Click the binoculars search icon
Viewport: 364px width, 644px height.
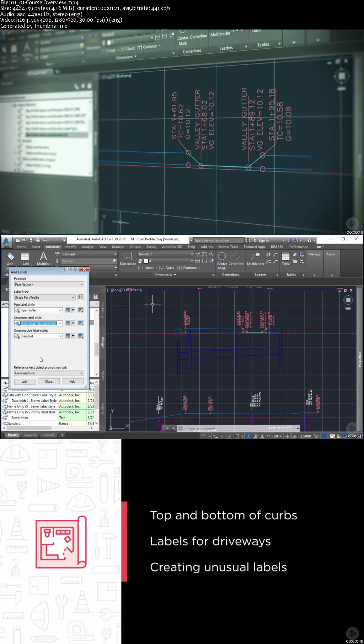pos(248,240)
